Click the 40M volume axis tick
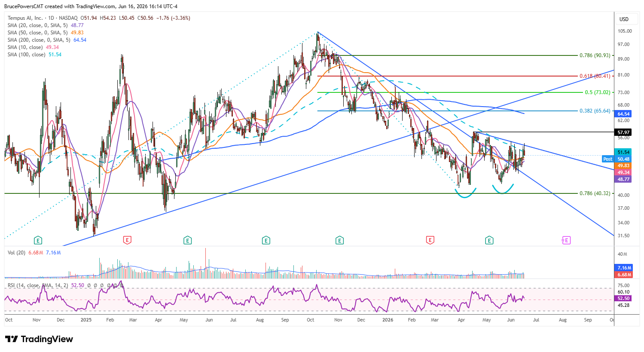 click(x=622, y=254)
